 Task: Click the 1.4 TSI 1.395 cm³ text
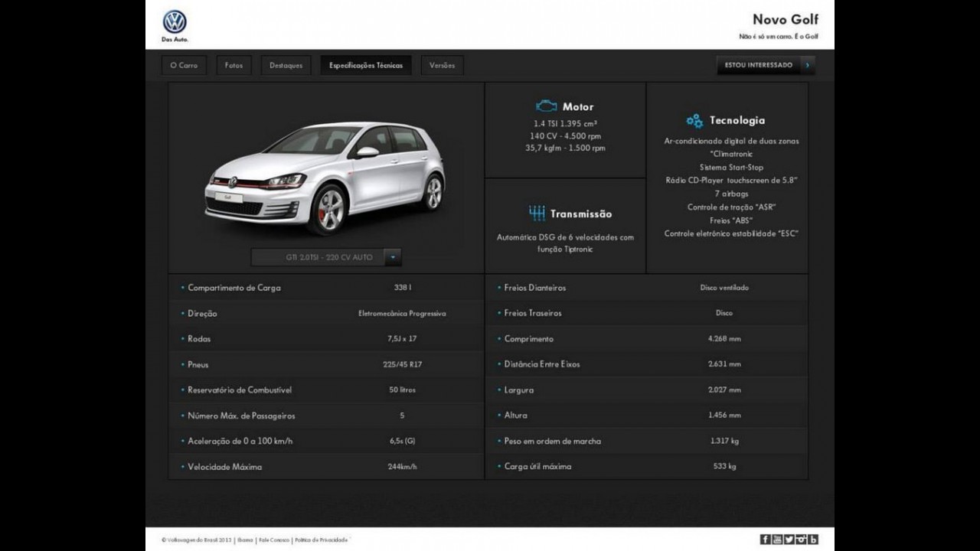565,123
